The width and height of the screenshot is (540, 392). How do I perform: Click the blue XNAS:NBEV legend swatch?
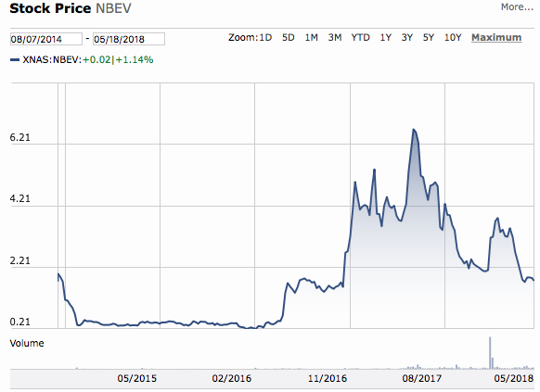(x=15, y=60)
